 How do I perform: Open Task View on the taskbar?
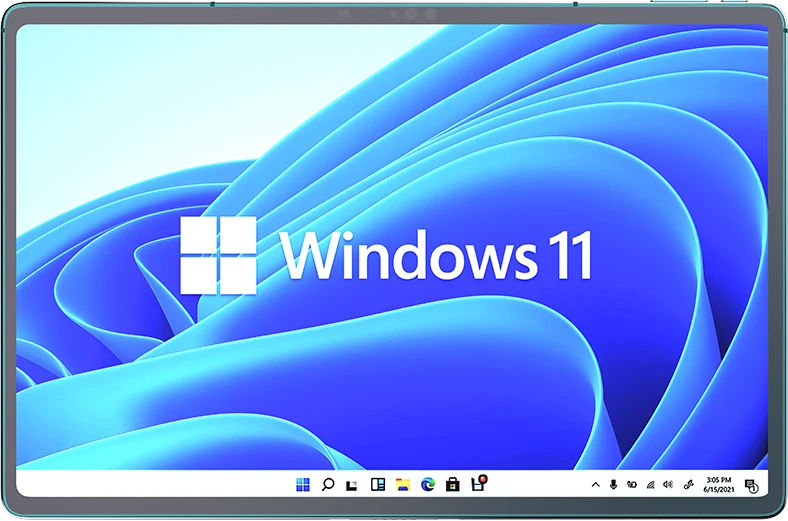pyautogui.click(x=352, y=485)
